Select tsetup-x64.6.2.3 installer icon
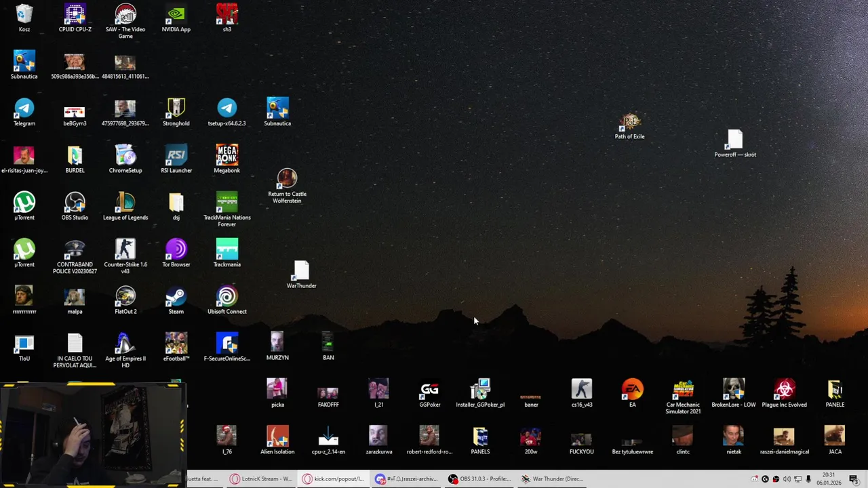868x488 pixels. [227, 112]
